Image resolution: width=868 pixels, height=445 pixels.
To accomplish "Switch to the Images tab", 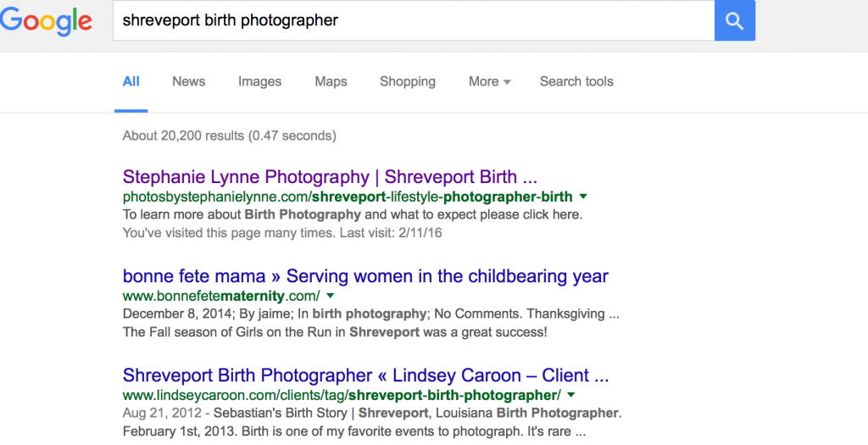I will pyautogui.click(x=259, y=82).
